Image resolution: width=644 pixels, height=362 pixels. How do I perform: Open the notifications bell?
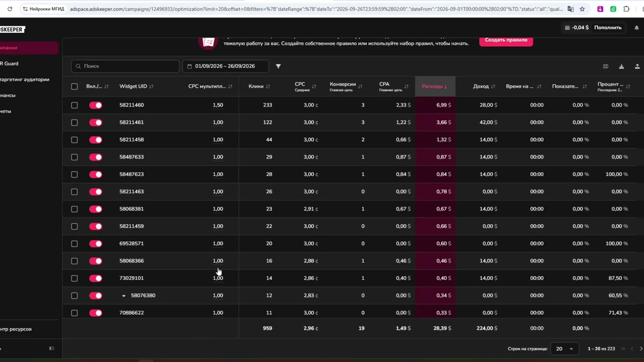(636, 28)
